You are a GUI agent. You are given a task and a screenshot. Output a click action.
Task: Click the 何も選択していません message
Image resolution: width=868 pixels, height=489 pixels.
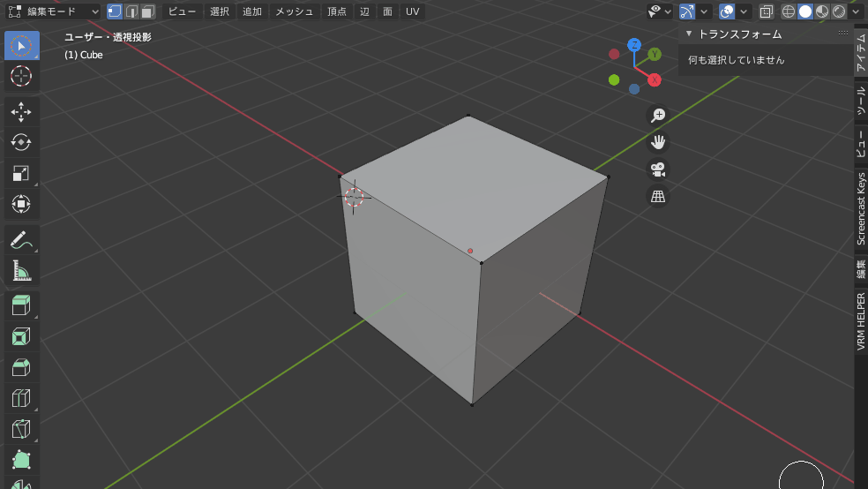point(737,60)
